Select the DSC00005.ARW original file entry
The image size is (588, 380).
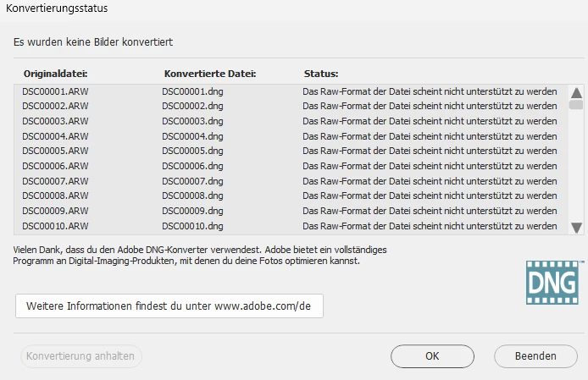click(x=55, y=151)
